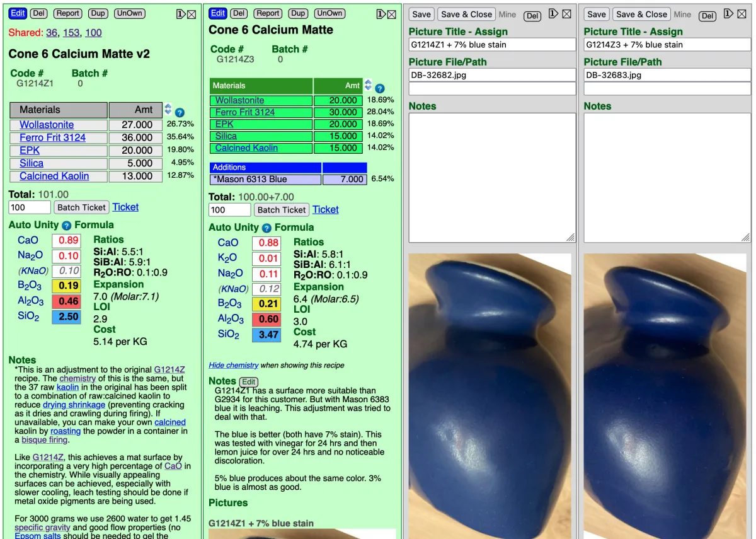
Task: Click the Hide chemistry link
Action: coord(234,365)
